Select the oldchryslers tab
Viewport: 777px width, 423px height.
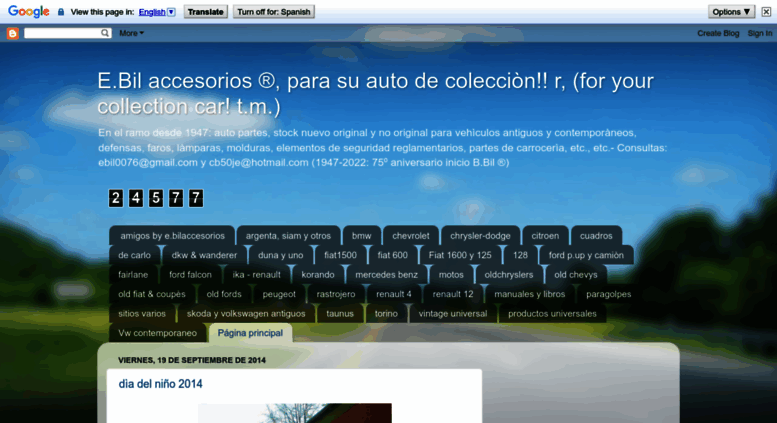pos(509,274)
